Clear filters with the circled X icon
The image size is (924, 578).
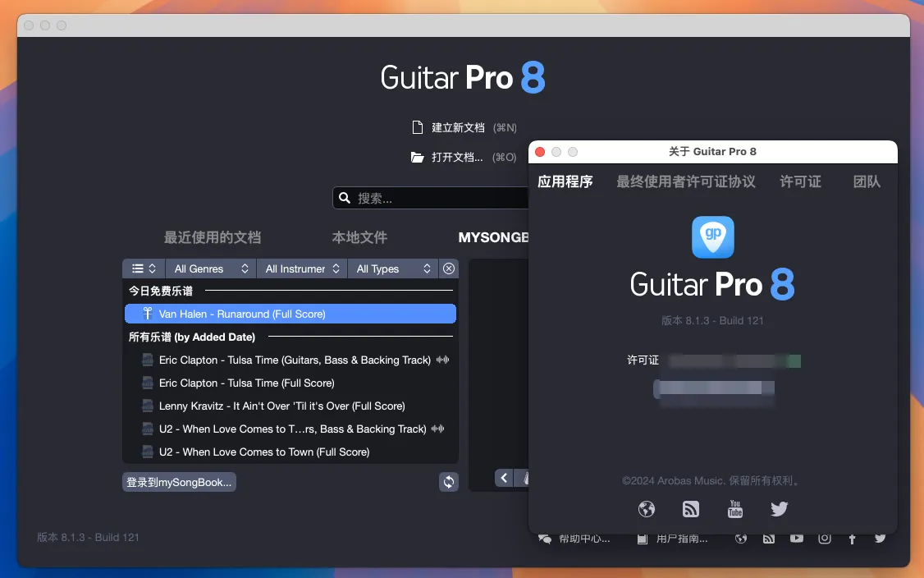pyautogui.click(x=449, y=268)
